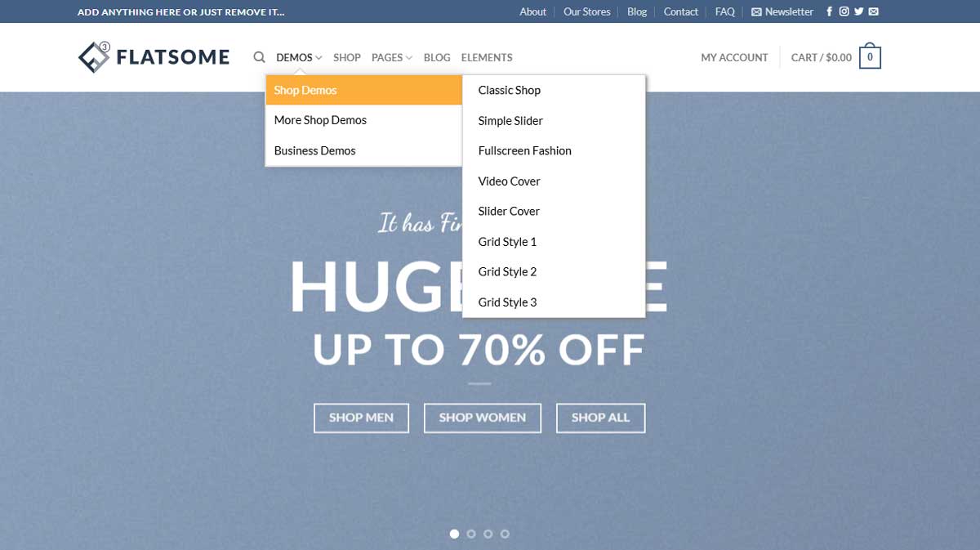
Task: Click the Flatsome logo
Action: coord(154,57)
